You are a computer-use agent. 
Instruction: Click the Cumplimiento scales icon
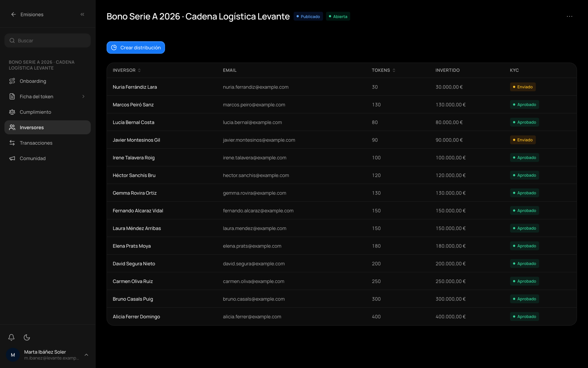point(12,112)
